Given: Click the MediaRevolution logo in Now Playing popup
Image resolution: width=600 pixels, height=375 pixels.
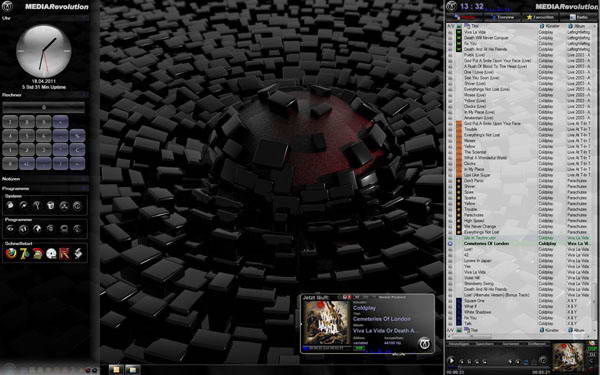Looking at the screenshot, I should point(424,343).
